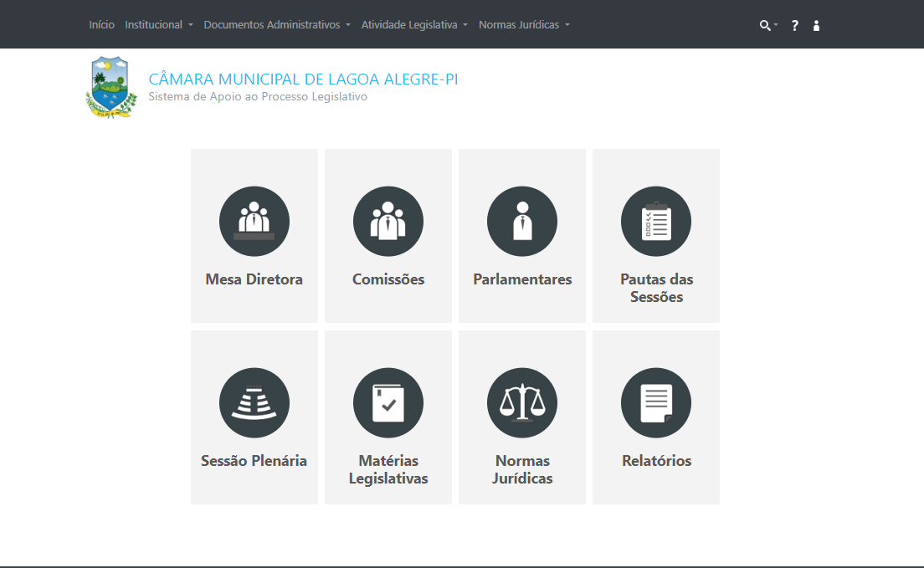The height and width of the screenshot is (568, 924).
Task: Click the help question mark icon
Action: [795, 26]
